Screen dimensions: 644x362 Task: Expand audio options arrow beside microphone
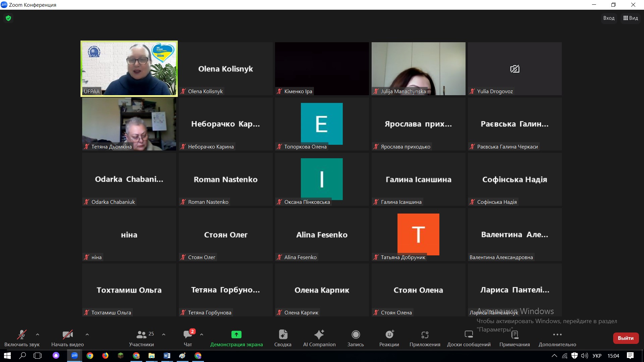(38, 335)
